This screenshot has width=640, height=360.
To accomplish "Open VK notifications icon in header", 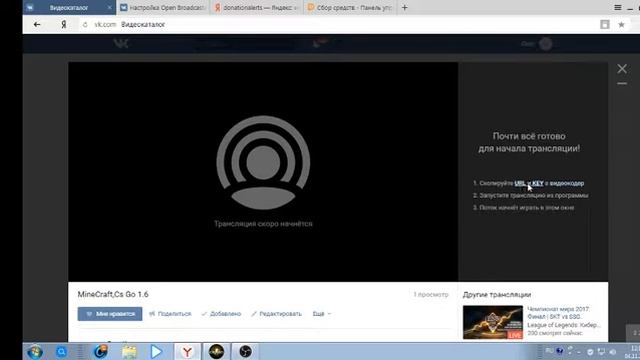I will (320, 42).
